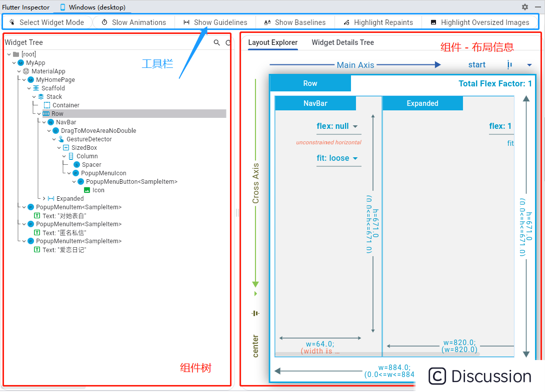The image size is (545, 392).
Task: Collapse the MaterialApp node
Action: pos(19,71)
